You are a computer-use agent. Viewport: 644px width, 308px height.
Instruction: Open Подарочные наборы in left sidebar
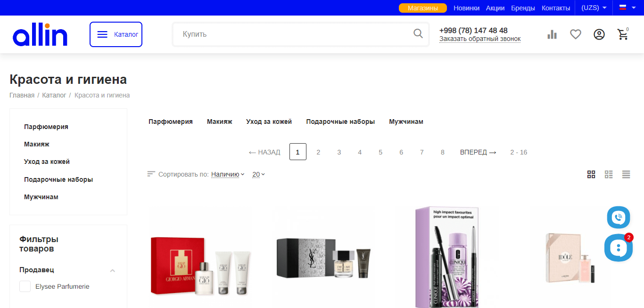[58, 179]
